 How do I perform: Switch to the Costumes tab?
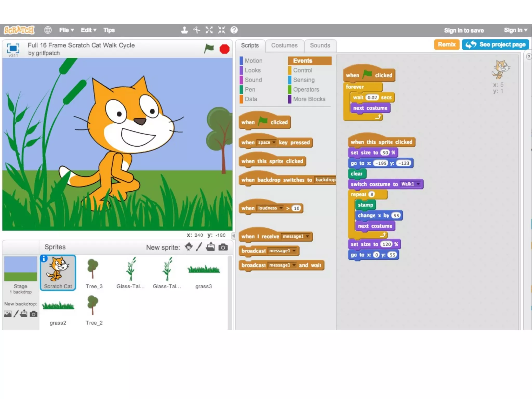coord(284,45)
